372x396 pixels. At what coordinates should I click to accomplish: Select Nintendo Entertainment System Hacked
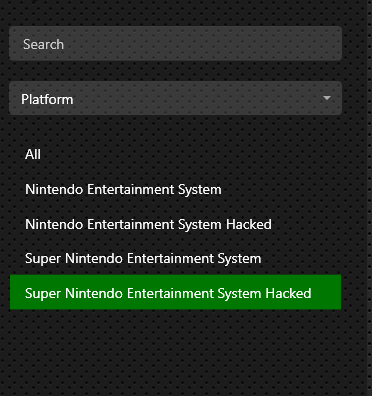click(x=175, y=224)
